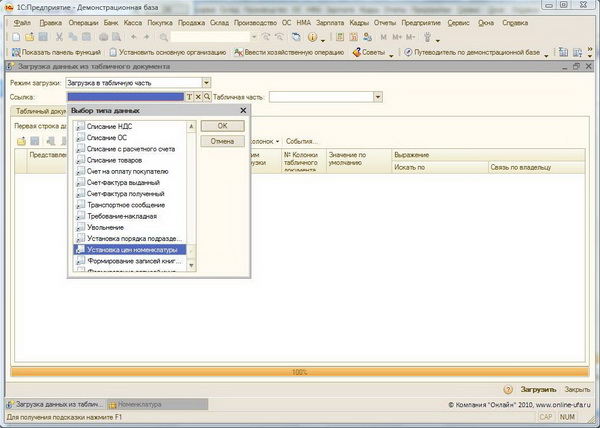Select Установка цен номенклатуры
The height and width of the screenshot is (428, 600).
[x=130, y=250]
